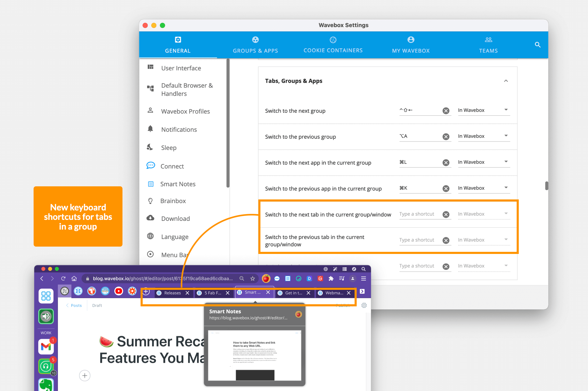The image size is (588, 391).
Task: Close the Releases tab
Action: click(x=188, y=293)
